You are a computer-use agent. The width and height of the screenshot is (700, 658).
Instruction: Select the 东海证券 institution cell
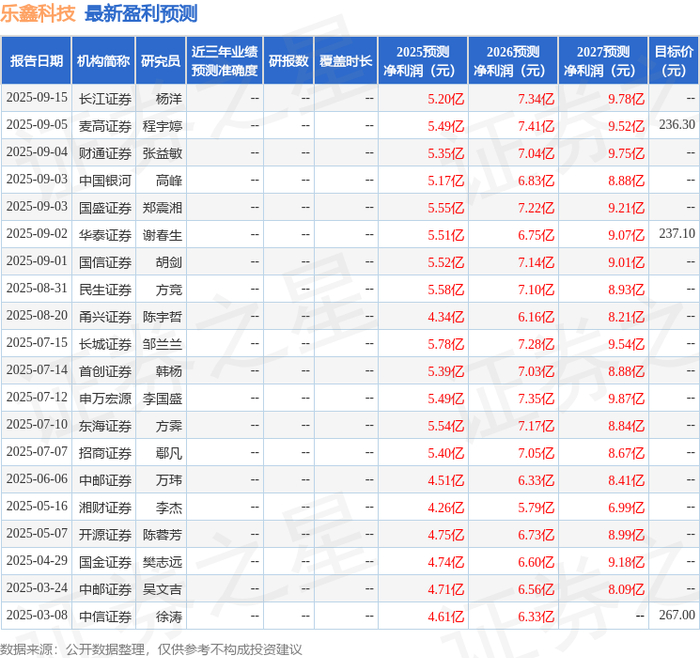[105, 425]
